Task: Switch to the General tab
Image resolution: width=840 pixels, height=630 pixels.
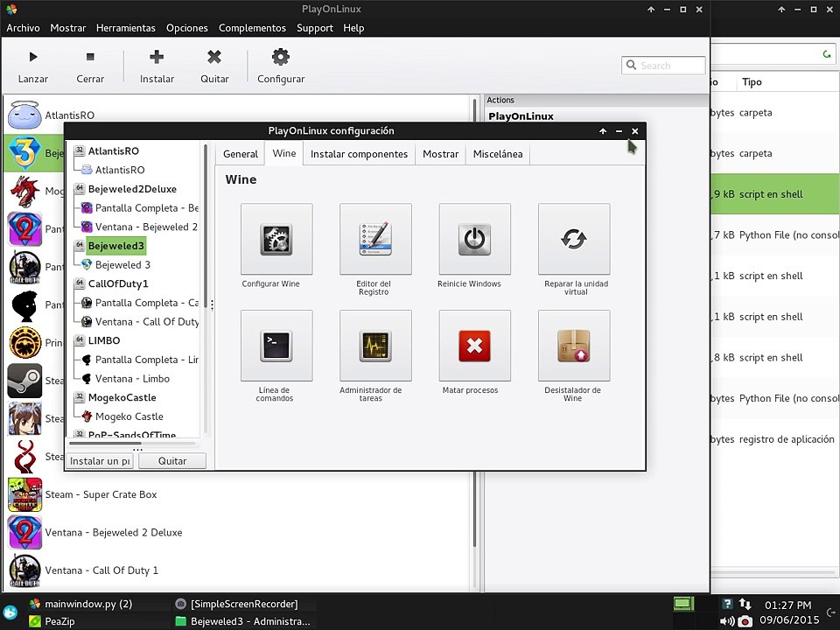Action: (241, 154)
